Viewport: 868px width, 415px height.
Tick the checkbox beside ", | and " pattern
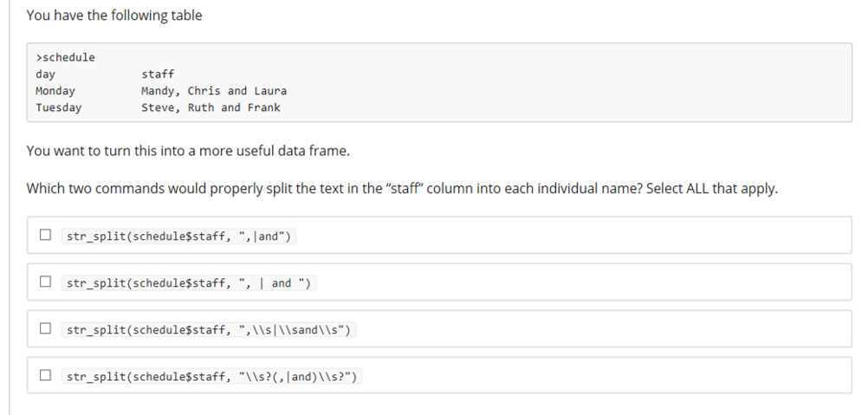pos(45,282)
